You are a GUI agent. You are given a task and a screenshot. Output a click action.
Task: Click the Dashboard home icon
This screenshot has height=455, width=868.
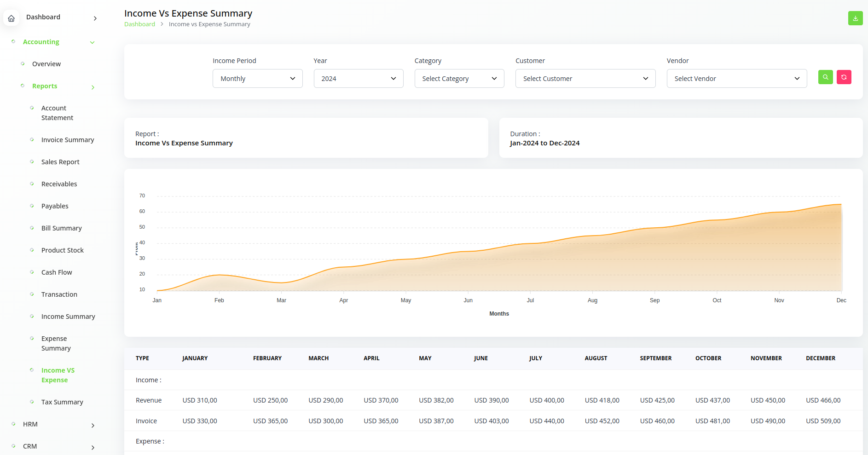coord(12,18)
